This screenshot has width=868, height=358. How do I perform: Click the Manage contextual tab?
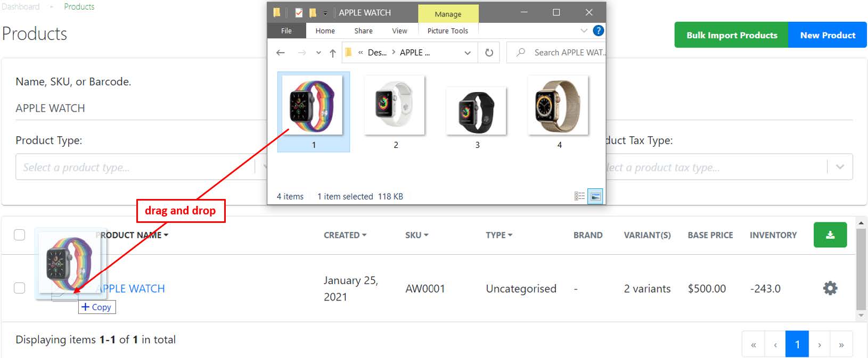click(x=448, y=14)
